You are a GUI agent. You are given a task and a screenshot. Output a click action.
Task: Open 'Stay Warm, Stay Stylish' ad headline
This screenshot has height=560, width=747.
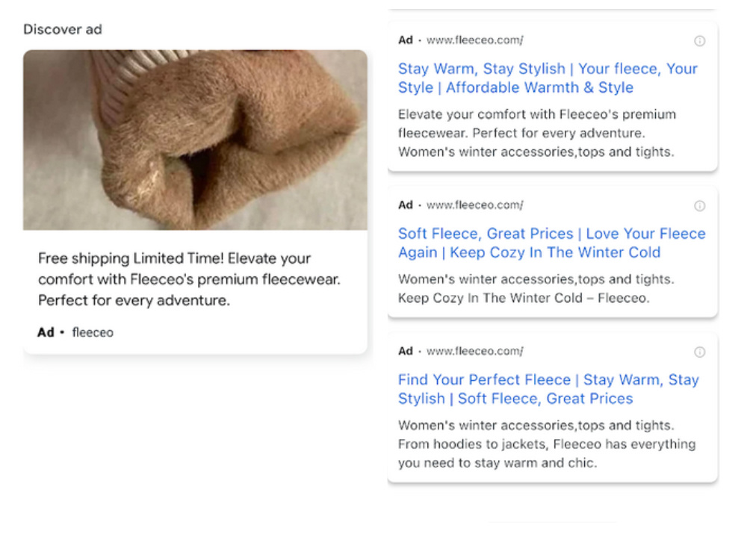pos(548,78)
